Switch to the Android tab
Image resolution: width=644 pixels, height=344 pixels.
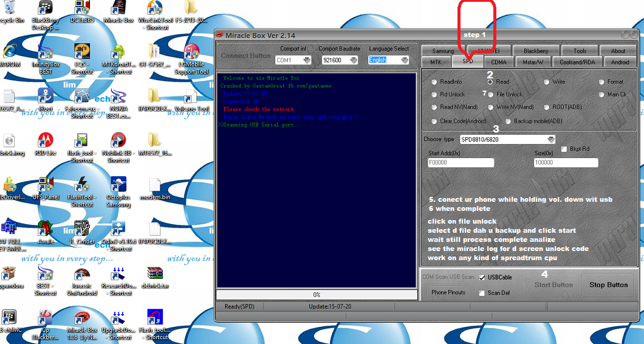click(x=620, y=62)
